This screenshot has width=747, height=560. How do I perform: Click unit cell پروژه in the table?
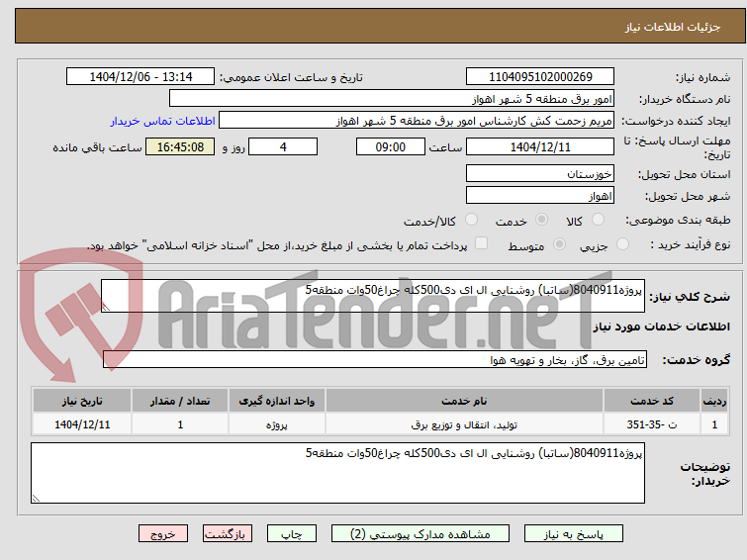[277, 424]
